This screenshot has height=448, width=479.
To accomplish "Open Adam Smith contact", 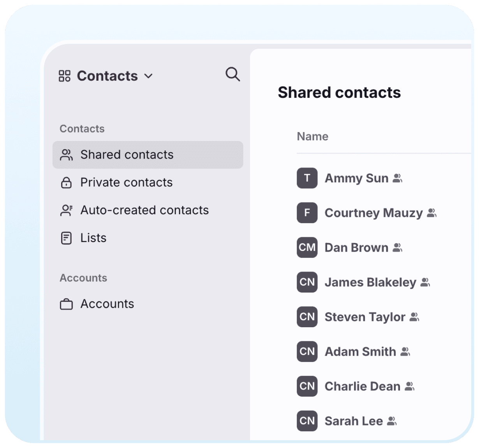I will 360,351.
